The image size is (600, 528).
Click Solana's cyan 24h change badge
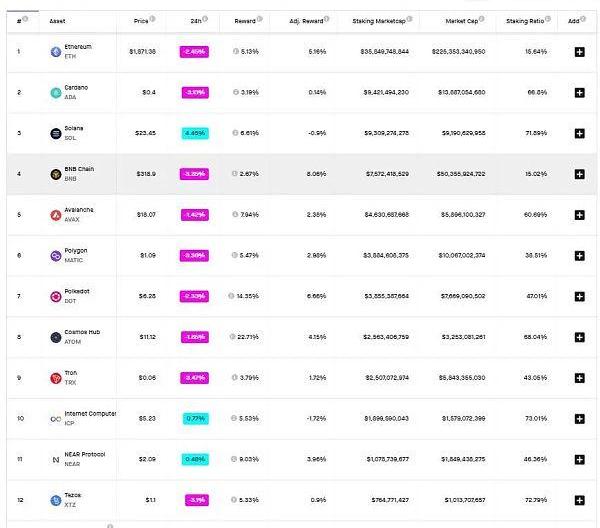[x=194, y=133]
